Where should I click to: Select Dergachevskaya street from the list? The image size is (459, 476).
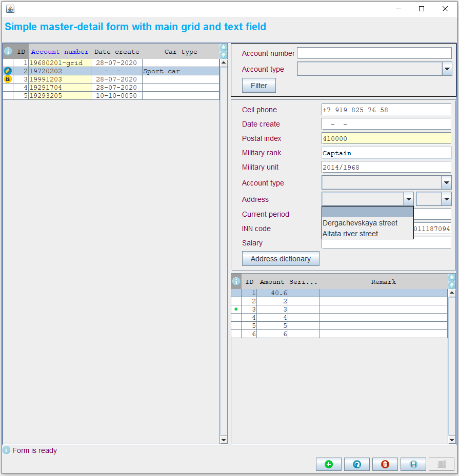pyautogui.click(x=368, y=223)
